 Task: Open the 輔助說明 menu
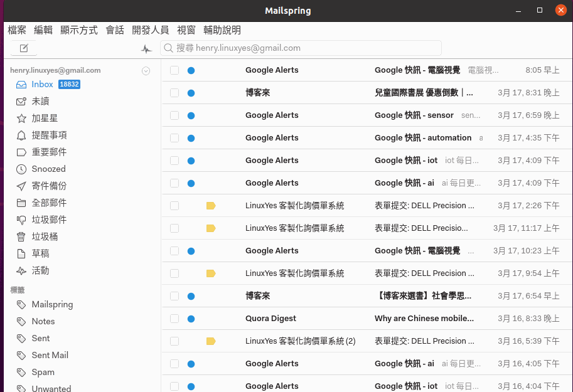[222, 30]
